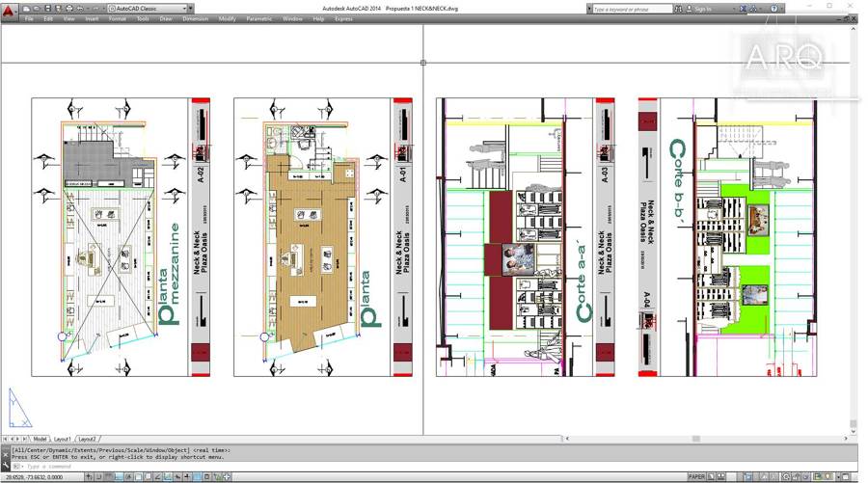This screenshot has width=868, height=483.
Task: Click the horizontal scrollbar thumb
Action: coord(696,439)
